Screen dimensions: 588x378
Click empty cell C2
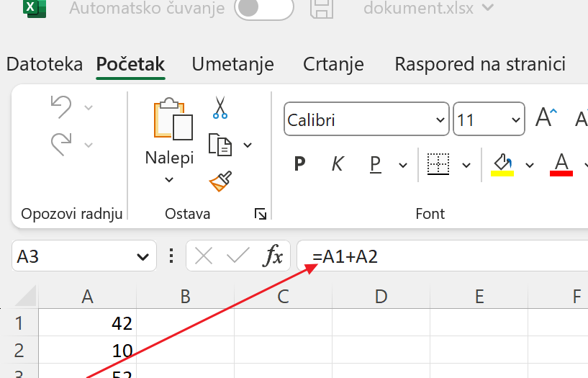(283, 350)
